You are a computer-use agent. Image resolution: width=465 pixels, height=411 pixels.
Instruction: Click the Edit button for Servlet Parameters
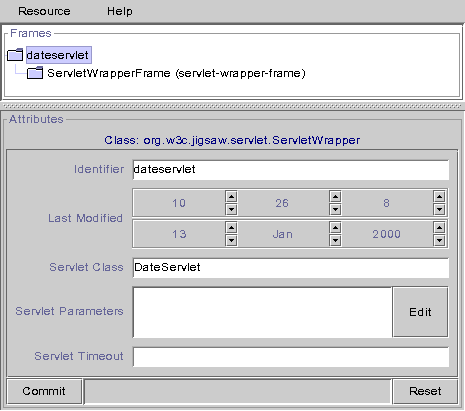click(420, 312)
